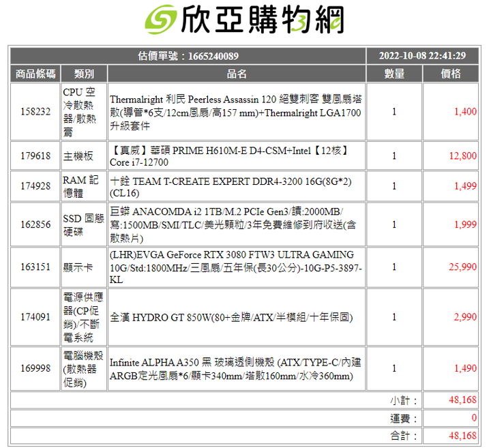The height and width of the screenshot is (448, 491).
Task: Click the 運費： label
Action: 404,418
